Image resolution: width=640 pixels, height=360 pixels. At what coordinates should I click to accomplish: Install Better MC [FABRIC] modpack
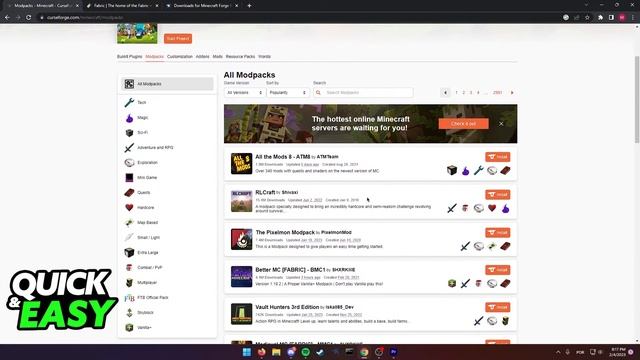point(498,270)
